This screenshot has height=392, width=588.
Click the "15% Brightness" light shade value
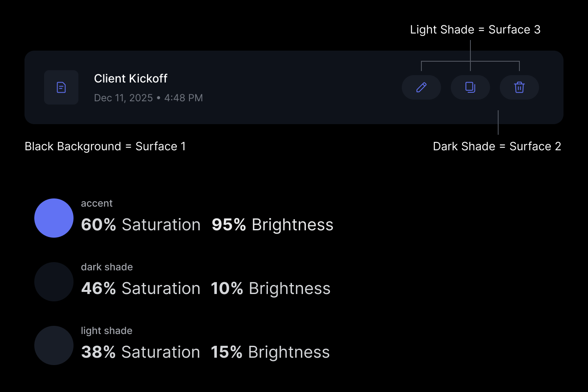click(x=270, y=352)
